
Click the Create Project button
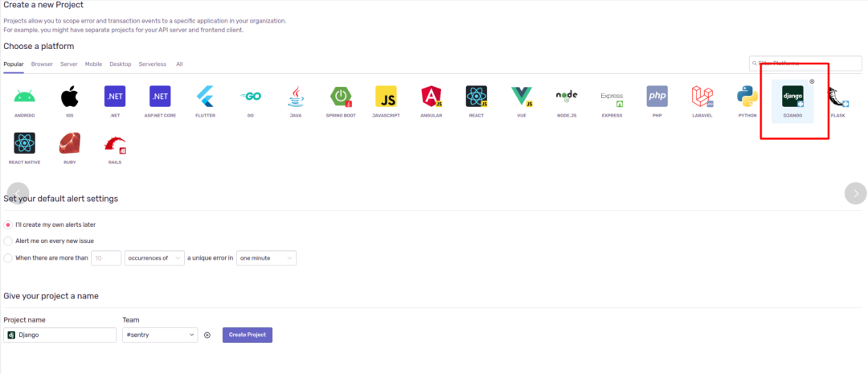248,335
